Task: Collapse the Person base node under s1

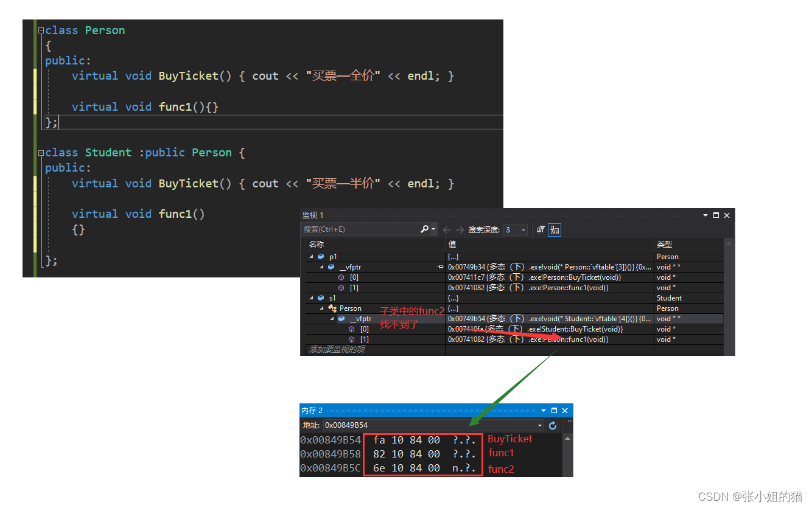Action: [x=321, y=308]
